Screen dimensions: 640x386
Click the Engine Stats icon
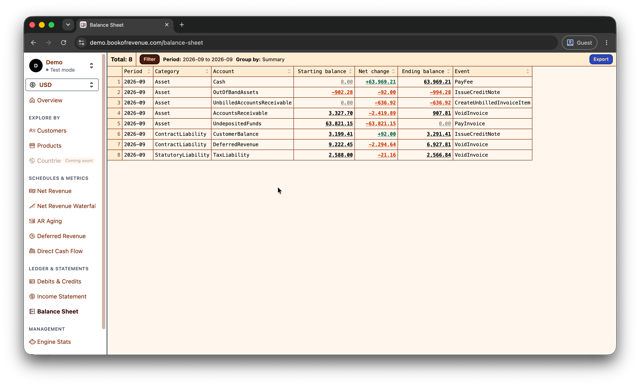pos(32,342)
